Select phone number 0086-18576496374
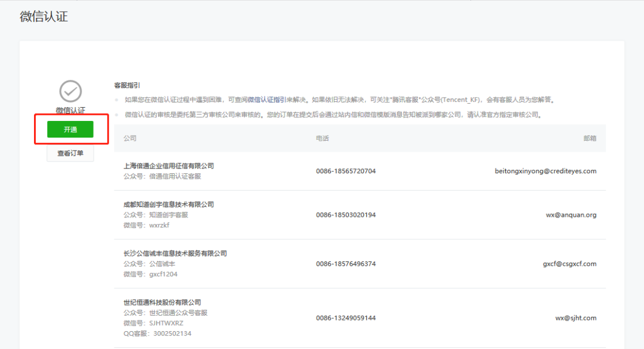 (x=346, y=264)
